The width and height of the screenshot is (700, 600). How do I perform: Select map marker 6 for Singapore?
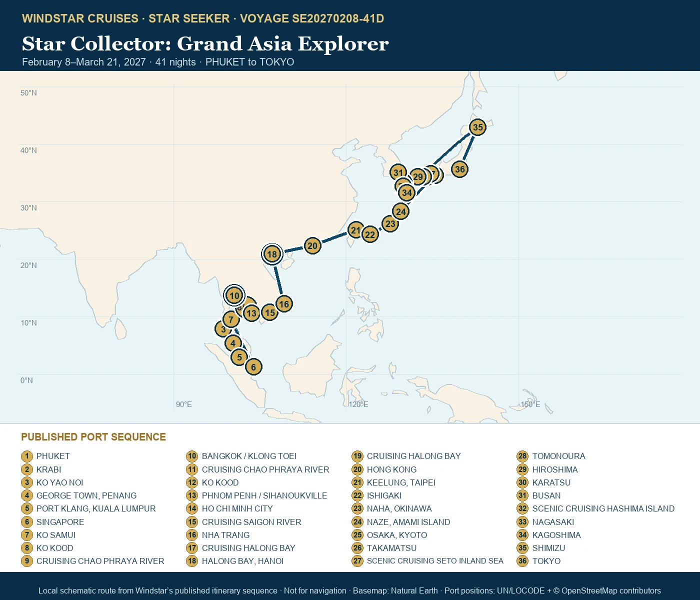253,367
